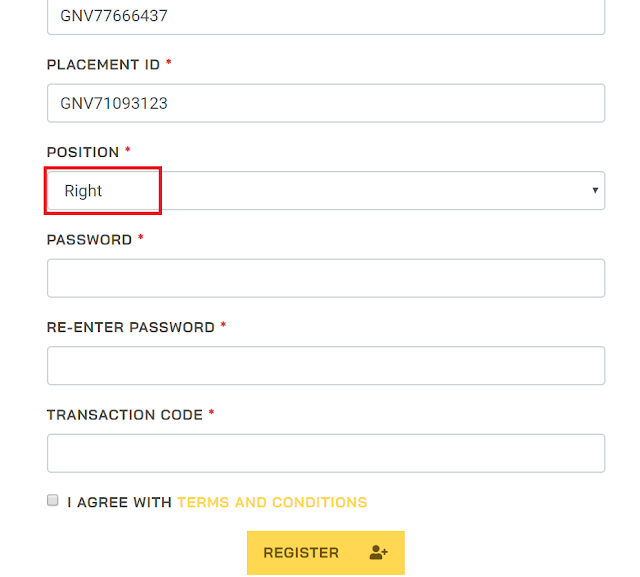
Task: Click the red asterisk beside Position label
Action: pyautogui.click(x=128, y=150)
